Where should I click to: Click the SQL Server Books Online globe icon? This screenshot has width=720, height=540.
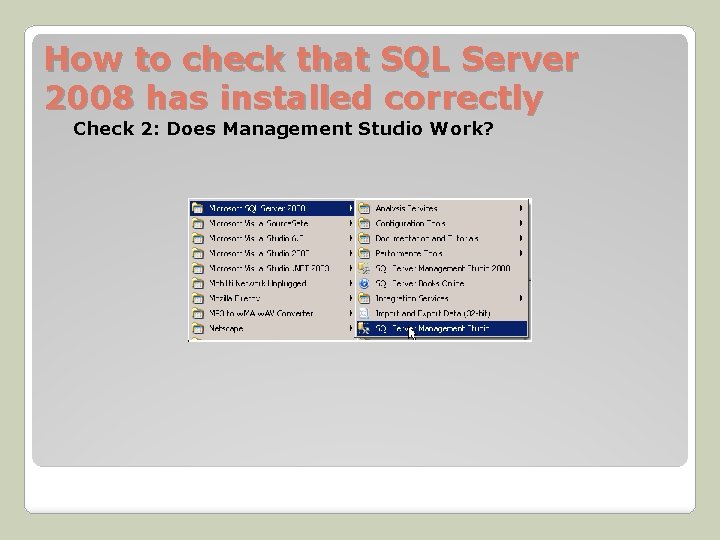pos(364,284)
